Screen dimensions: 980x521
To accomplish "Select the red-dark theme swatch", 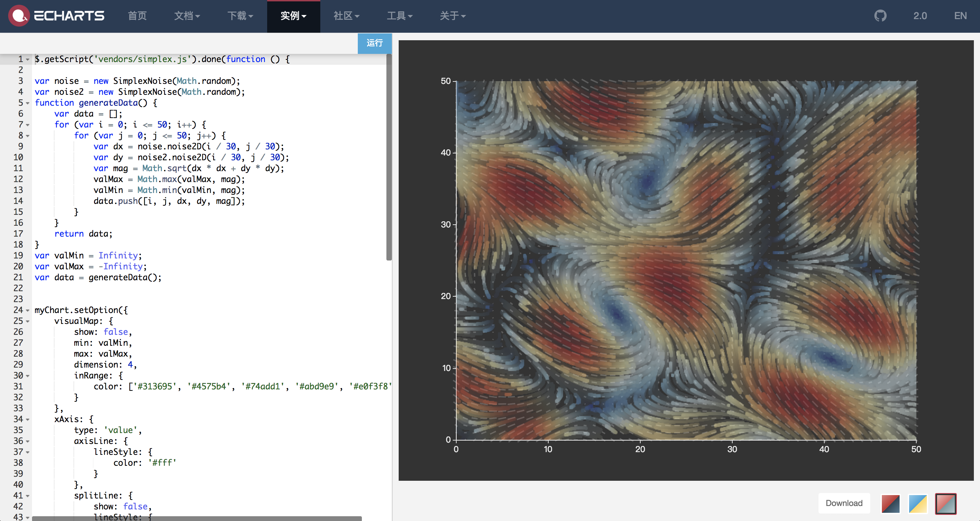I will [891, 504].
